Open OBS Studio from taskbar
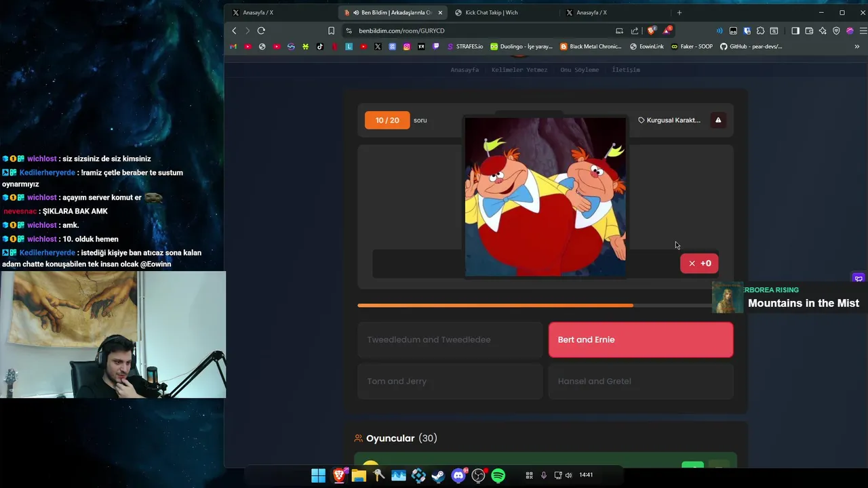The width and height of the screenshot is (868, 488). tap(479, 476)
